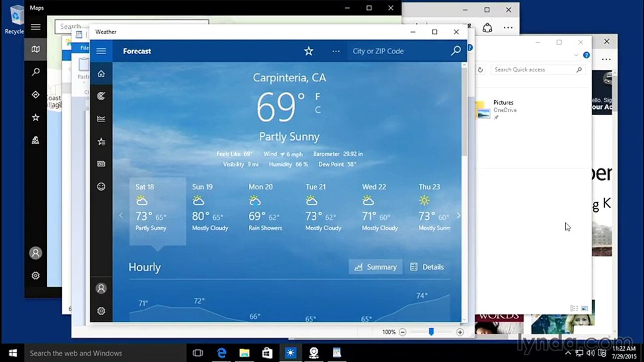This screenshot has width=644, height=362.
Task: Click the Search Quick access field in File Explorer
Action: coord(538,70)
